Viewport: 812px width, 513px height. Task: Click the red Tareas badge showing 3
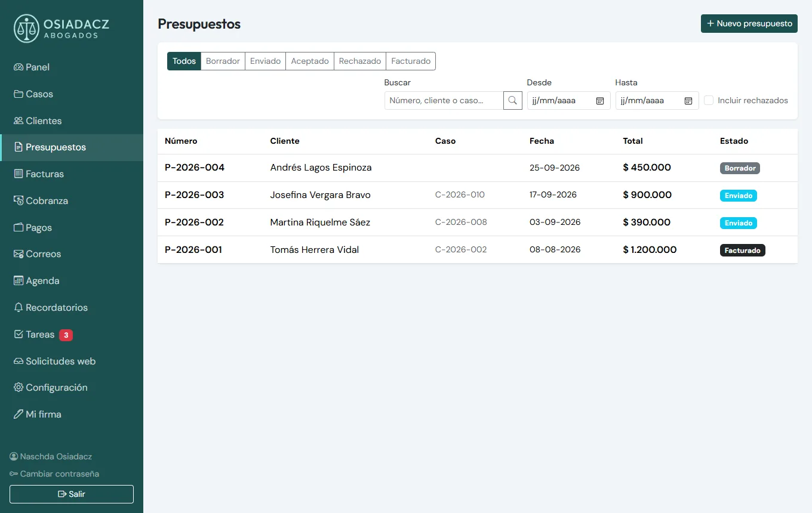coord(66,335)
